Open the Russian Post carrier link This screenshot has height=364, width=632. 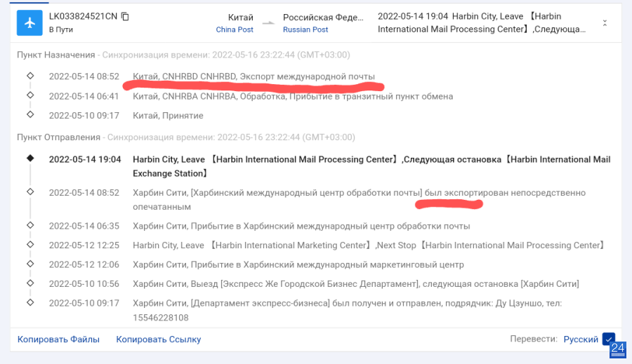305,29
